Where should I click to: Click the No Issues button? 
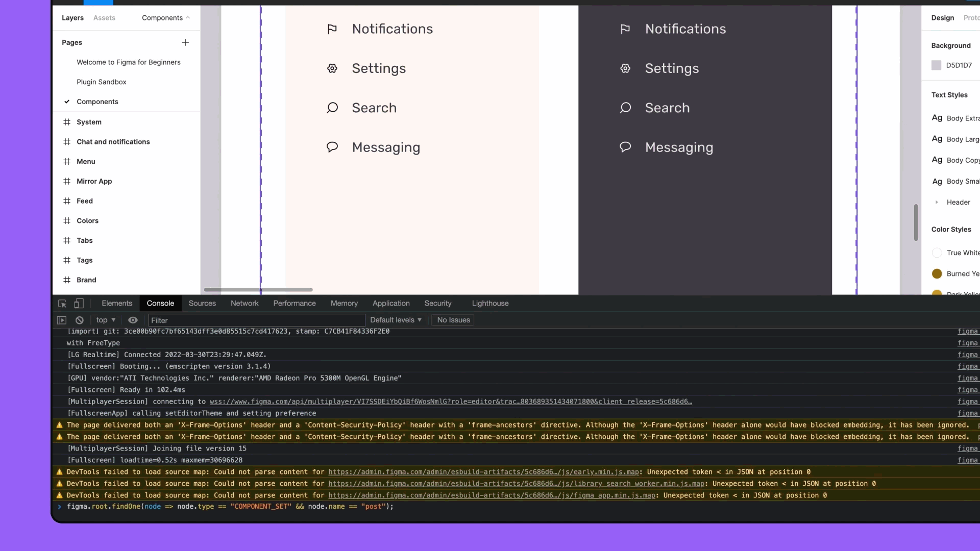click(x=453, y=320)
